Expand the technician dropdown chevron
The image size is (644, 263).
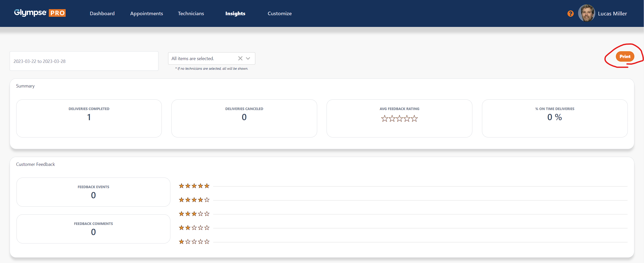[248, 58]
